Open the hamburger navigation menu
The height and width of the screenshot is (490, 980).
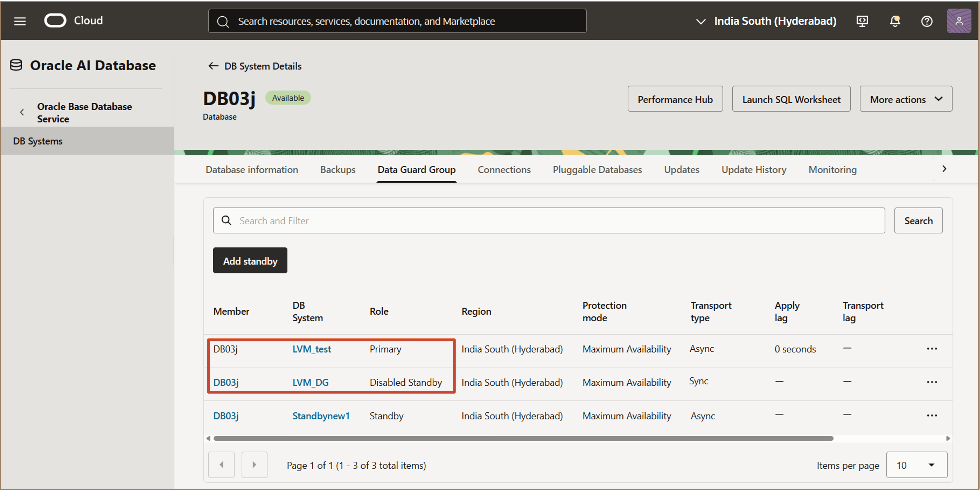tap(20, 21)
